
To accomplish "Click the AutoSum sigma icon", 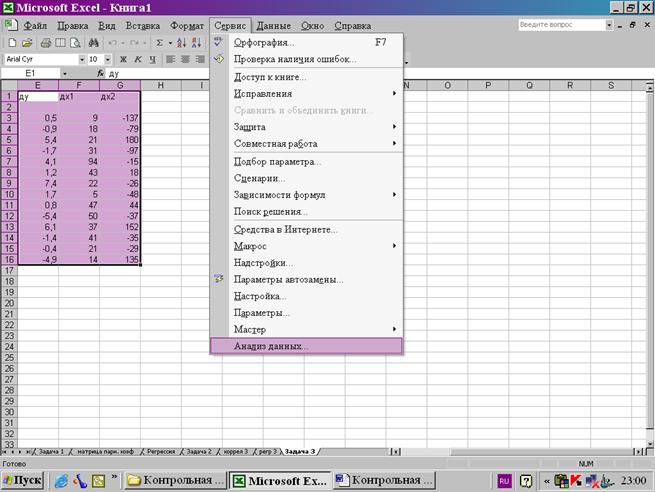I will click(x=160, y=43).
